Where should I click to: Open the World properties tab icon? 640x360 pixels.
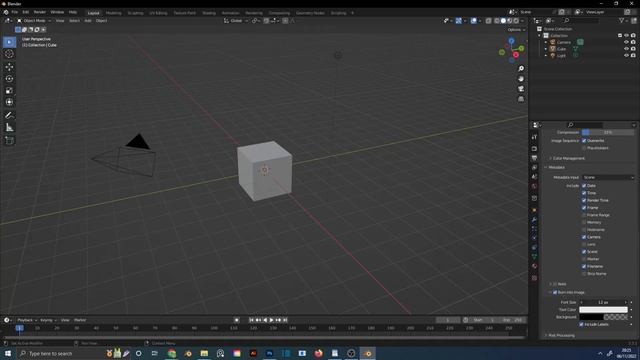click(534, 186)
